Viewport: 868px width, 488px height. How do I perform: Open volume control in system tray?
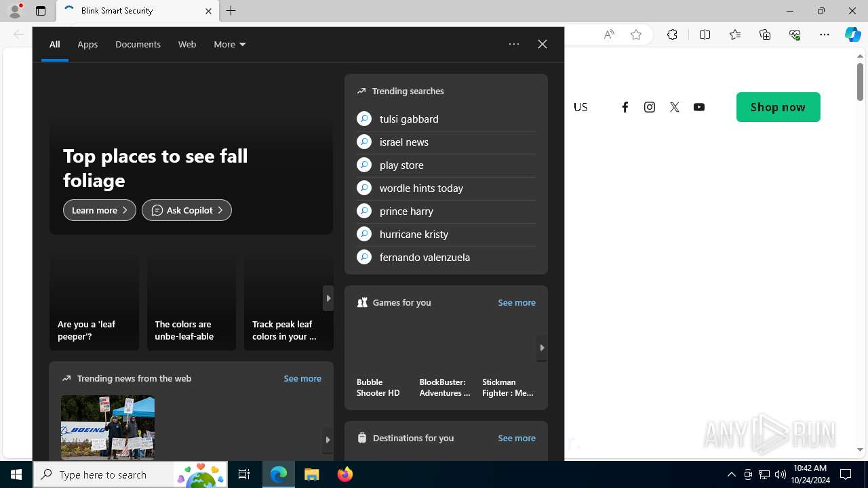(x=781, y=474)
